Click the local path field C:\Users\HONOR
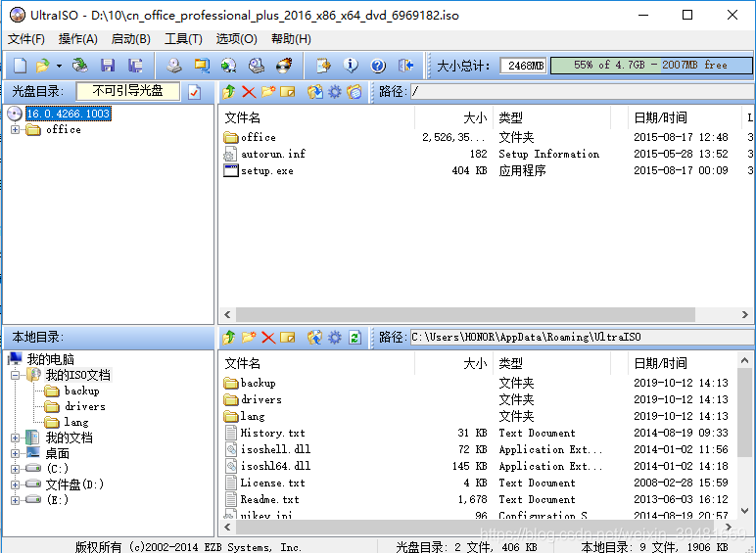Image resolution: width=756 pixels, height=553 pixels. 583,338
